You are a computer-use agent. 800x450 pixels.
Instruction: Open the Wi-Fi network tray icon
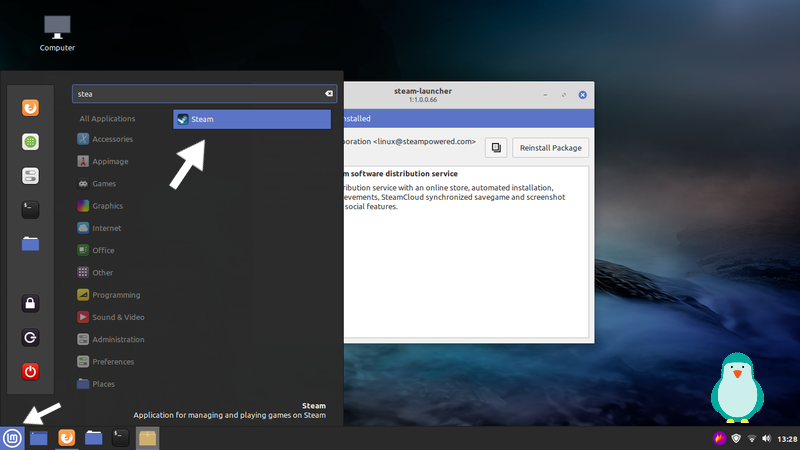click(x=752, y=438)
